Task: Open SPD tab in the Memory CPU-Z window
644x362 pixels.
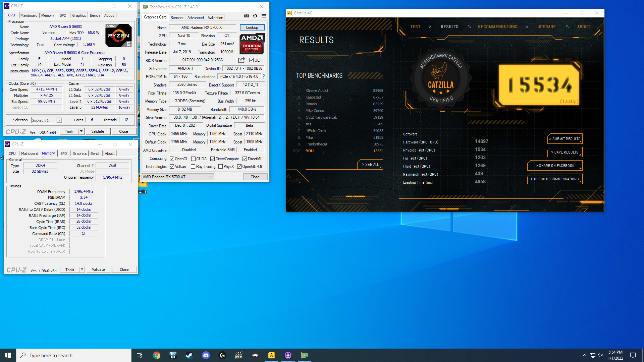Action: (64, 154)
